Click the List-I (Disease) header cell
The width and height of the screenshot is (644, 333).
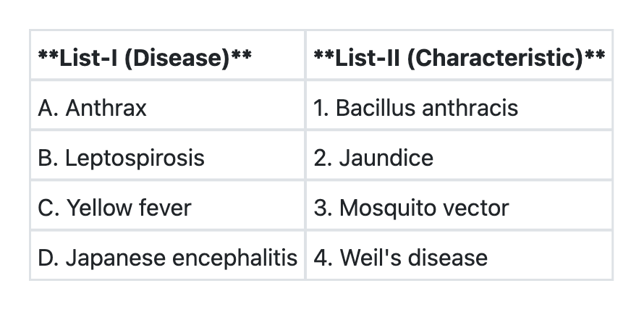point(145,58)
